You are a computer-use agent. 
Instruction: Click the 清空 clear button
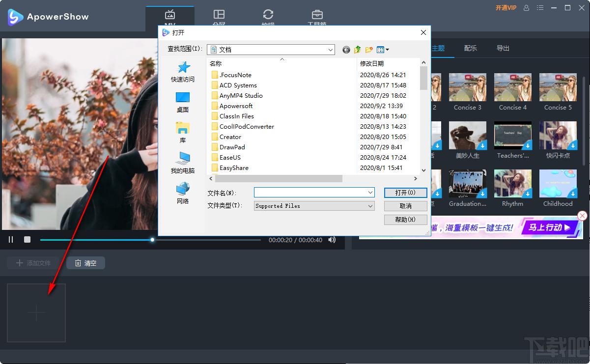pos(86,263)
